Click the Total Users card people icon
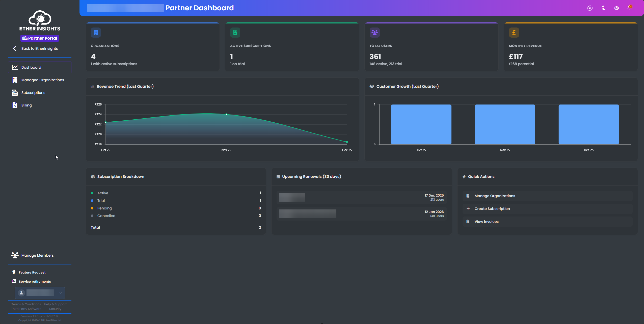This screenshot has width=644, height=324. point(375,33)
